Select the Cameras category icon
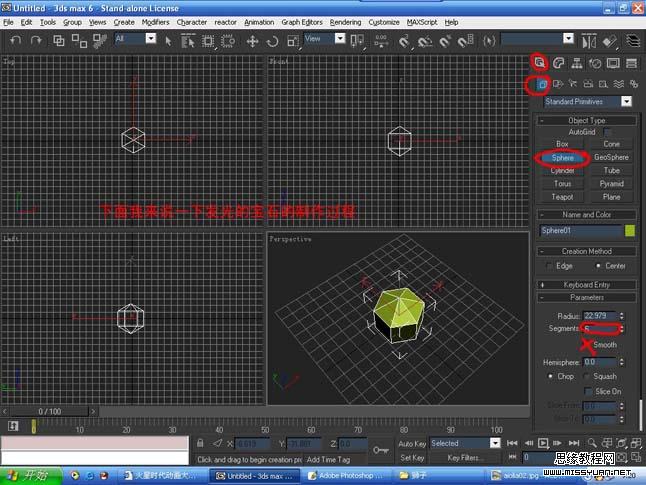 588,84
